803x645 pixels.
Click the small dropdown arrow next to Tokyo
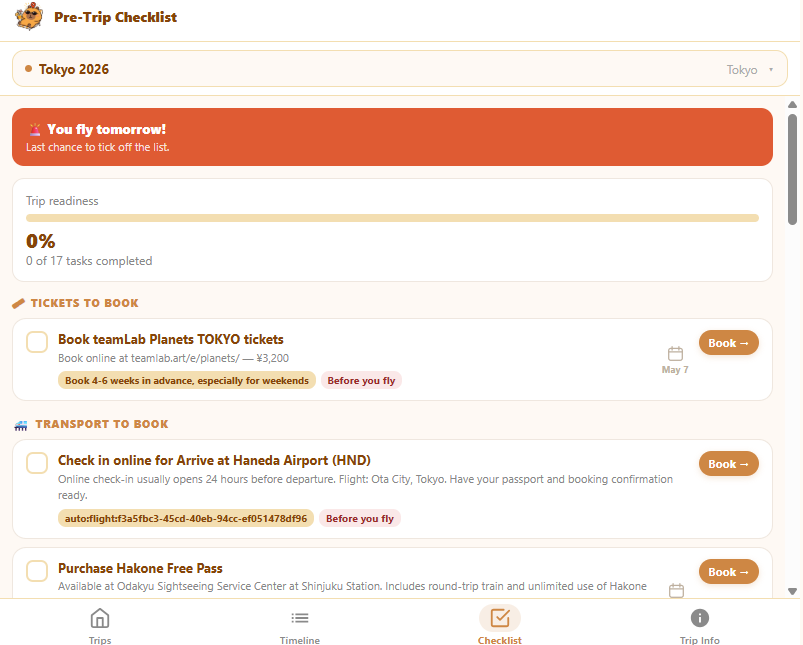771,69
